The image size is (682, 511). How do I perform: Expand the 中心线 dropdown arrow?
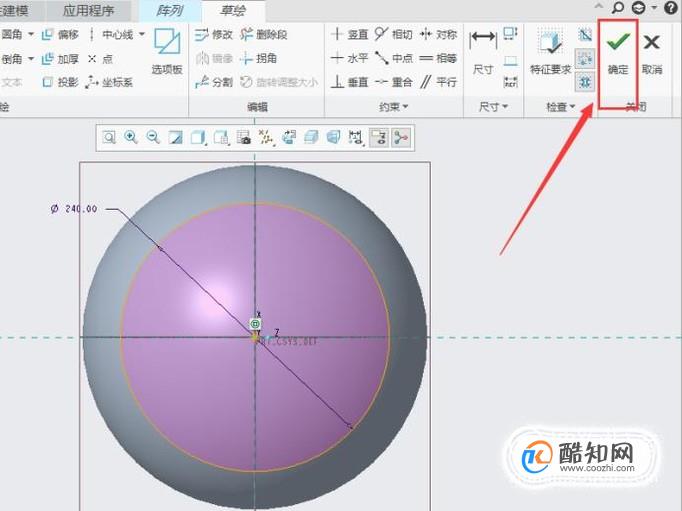pyautogui.click(x=142, y=34)
